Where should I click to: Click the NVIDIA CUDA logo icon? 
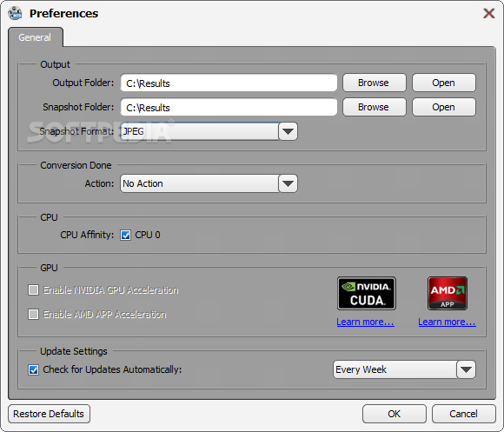(367, 293)
